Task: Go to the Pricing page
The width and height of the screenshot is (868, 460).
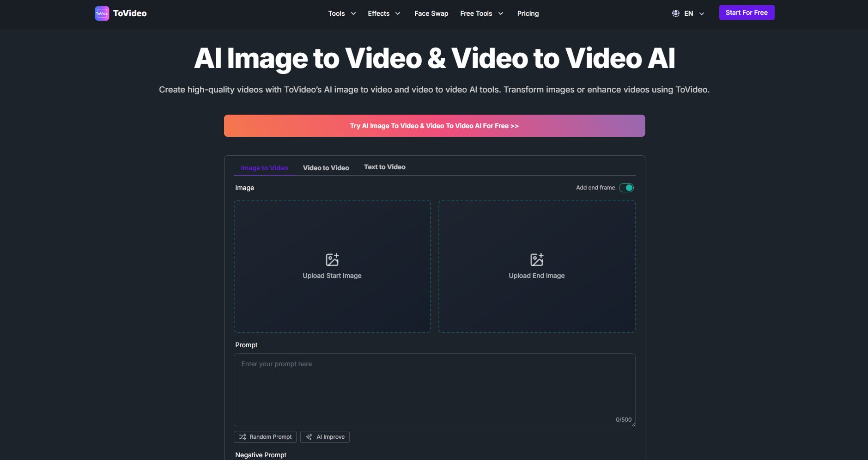Action: (528, 13)
